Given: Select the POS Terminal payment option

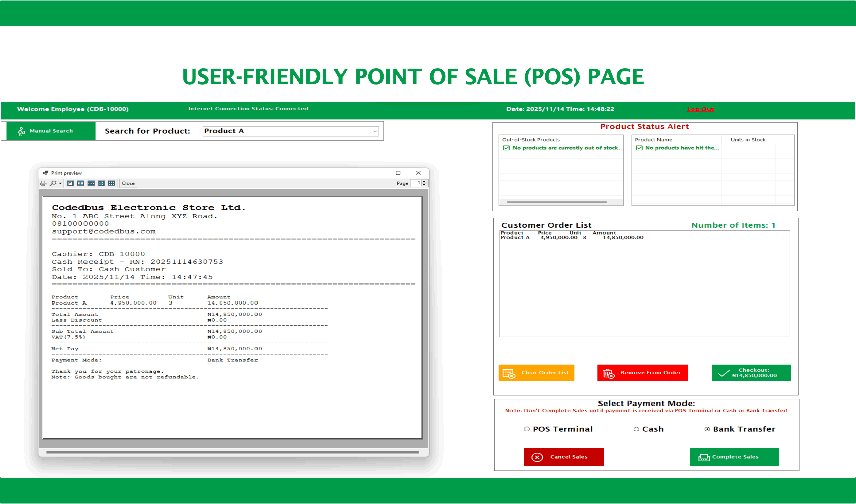Looking at the screenshot, I should 527,429.
